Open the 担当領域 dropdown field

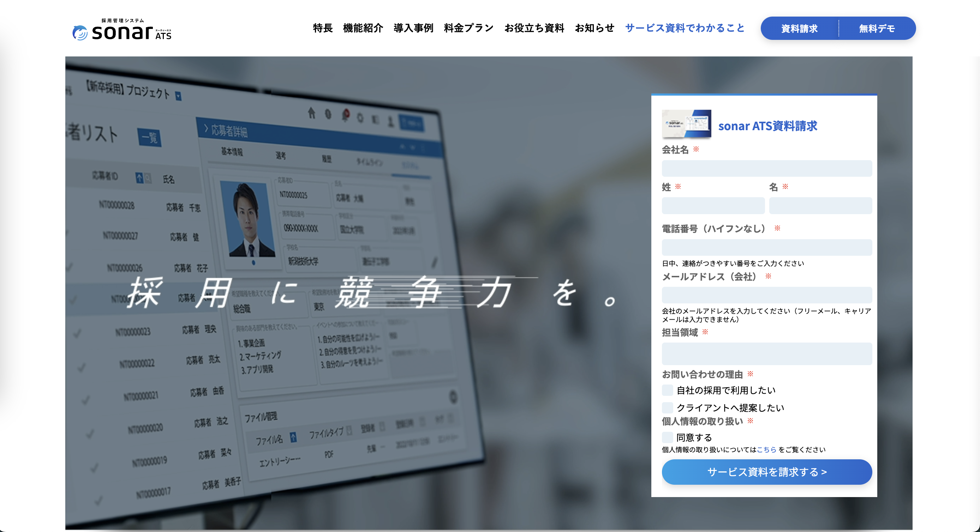click(767, 354)
